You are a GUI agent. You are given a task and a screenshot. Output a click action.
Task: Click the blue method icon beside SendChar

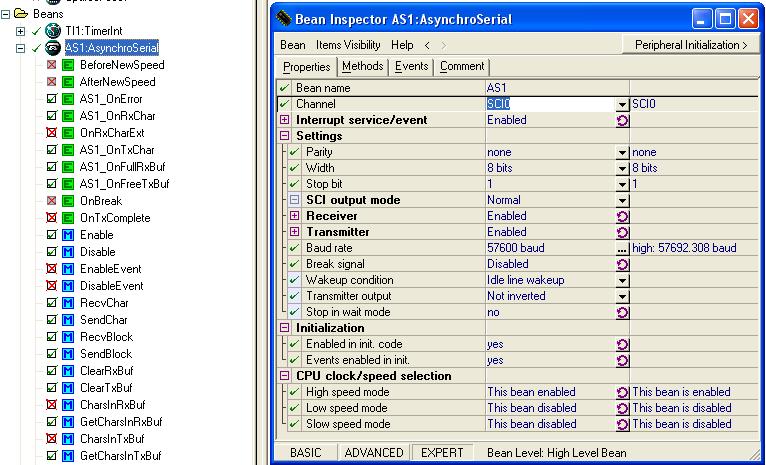pyautogui.click(x=68, y=320)
